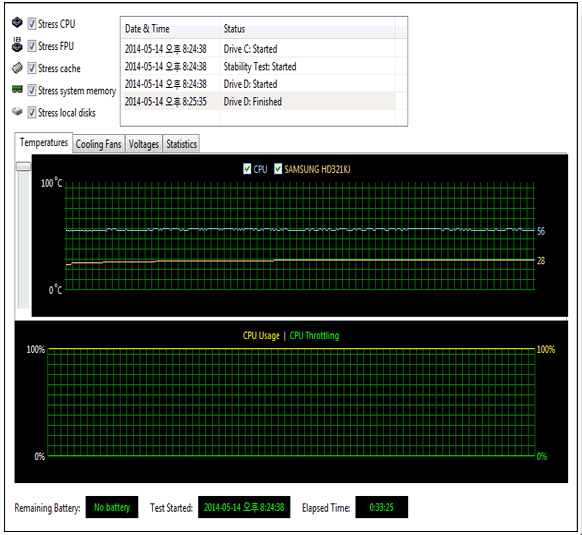Click the Date & Time column header
Viewport: 582px width, 535px height.
click(x=170, y=29)
